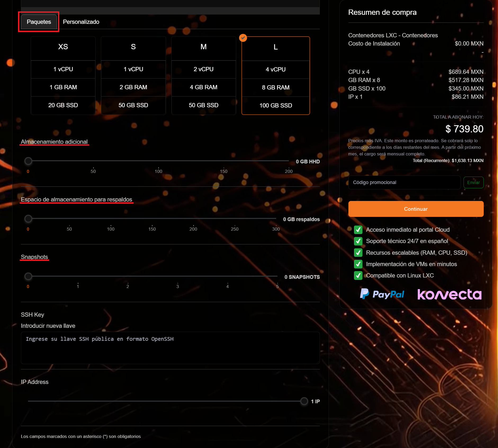Submit promo code with Enviar button
498x448 pixels.
click(x=473, y=182)
